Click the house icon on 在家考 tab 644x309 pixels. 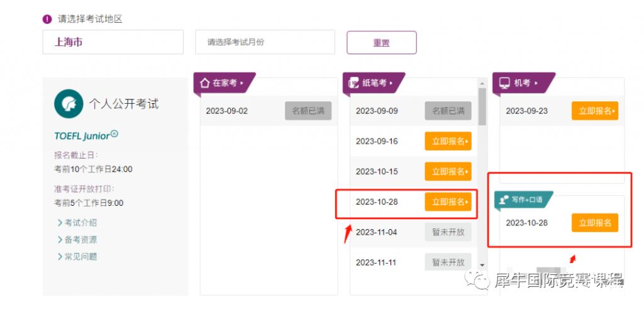pyautogui.click(x=204, y=83)
